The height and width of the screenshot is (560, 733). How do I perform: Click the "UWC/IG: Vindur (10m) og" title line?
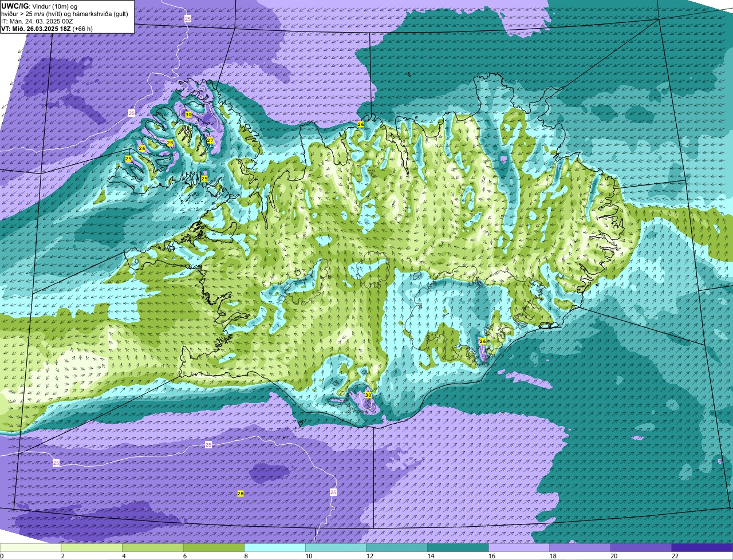[40, 6]
